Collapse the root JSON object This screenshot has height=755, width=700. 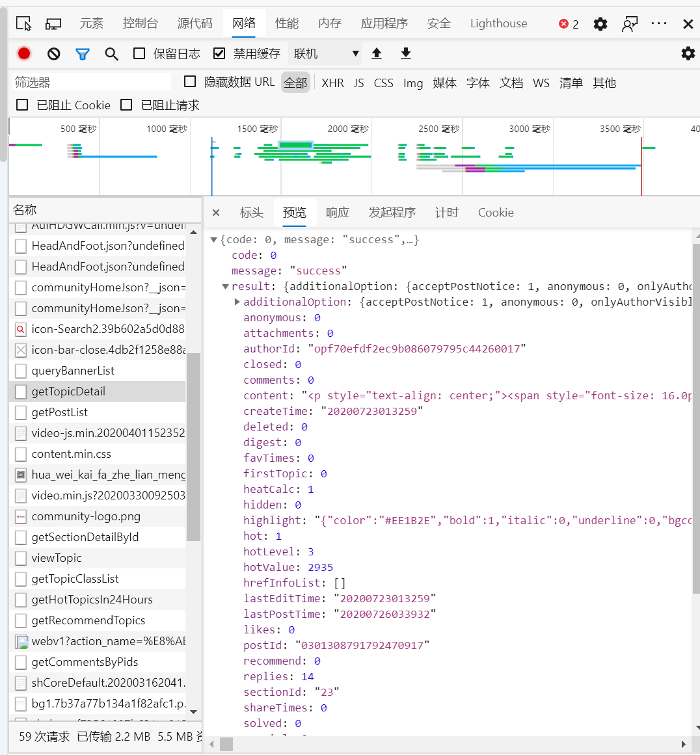(x=213, y=239)
